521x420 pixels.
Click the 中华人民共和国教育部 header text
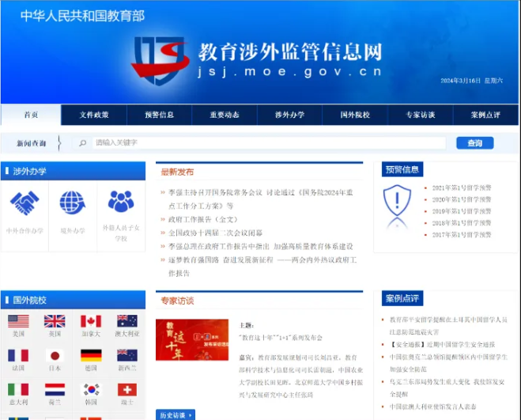(x=82, y=16)
